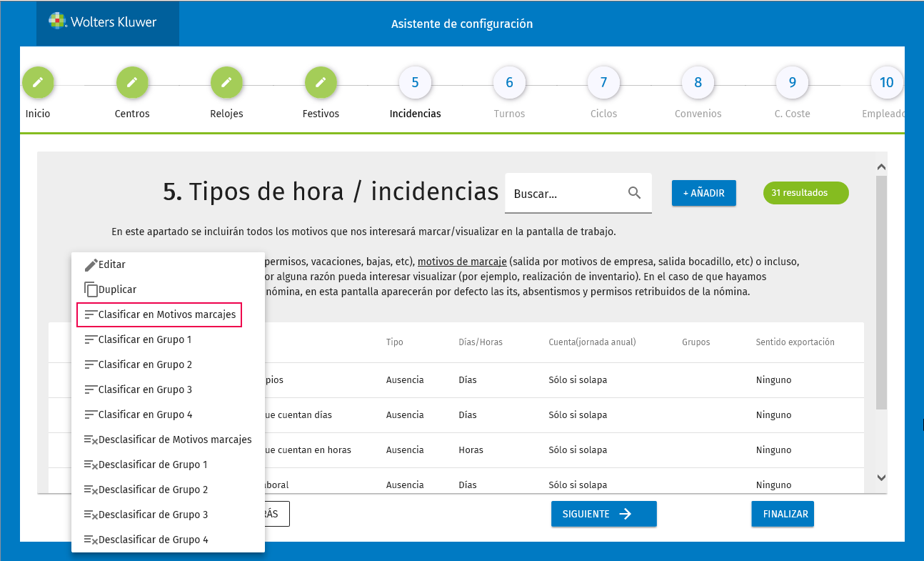Open the completed Relojes step circle
Image resolution: width=924 pixels, height=561 pixels.
tap(226, 82)
